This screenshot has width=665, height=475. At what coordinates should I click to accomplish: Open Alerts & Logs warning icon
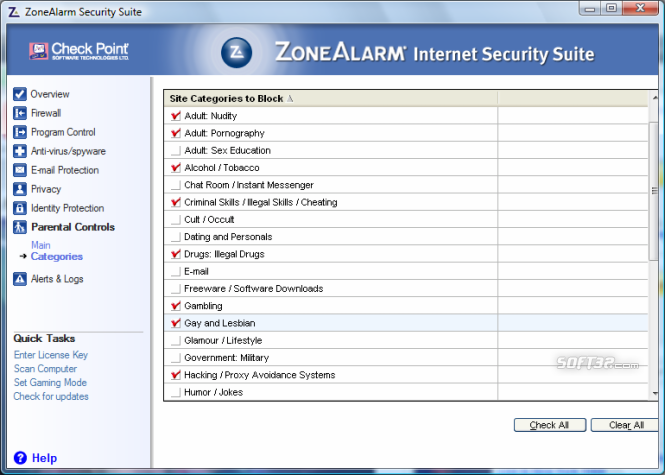(x=20, y=279)
